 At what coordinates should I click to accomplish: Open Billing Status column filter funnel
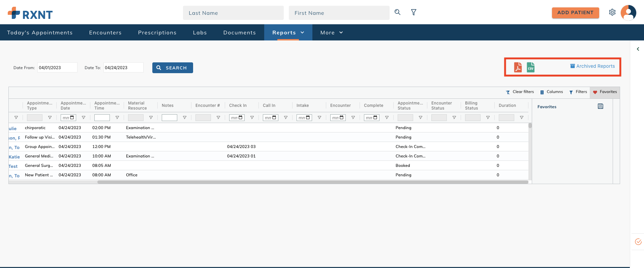(x=488, y=118)
